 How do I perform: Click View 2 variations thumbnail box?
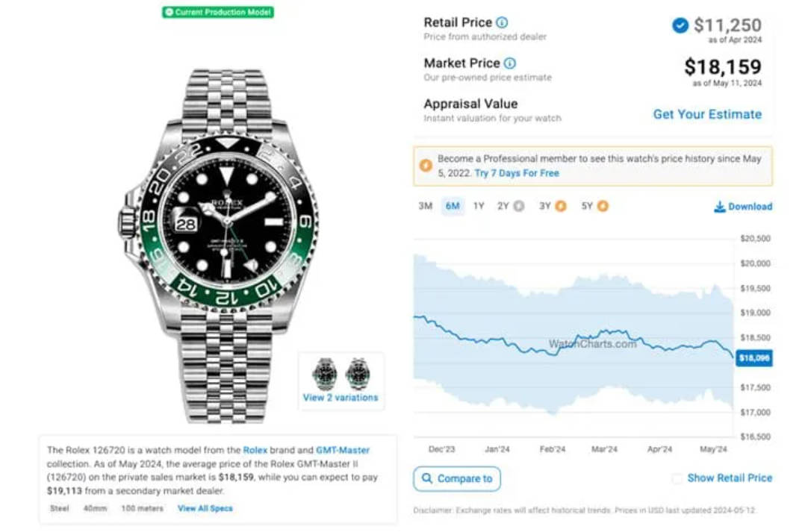(341, 381)
